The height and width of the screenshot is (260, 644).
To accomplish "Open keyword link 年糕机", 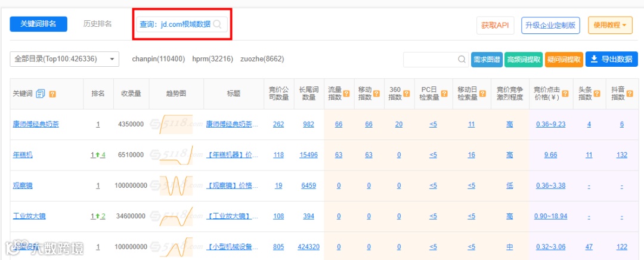I will 23,155.
